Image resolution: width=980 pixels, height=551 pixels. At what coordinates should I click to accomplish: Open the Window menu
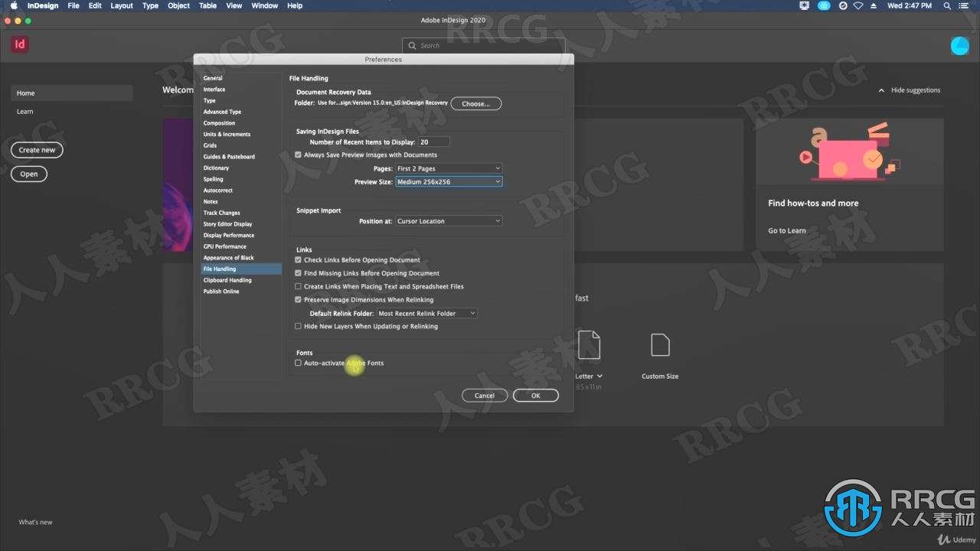[265, 5]
